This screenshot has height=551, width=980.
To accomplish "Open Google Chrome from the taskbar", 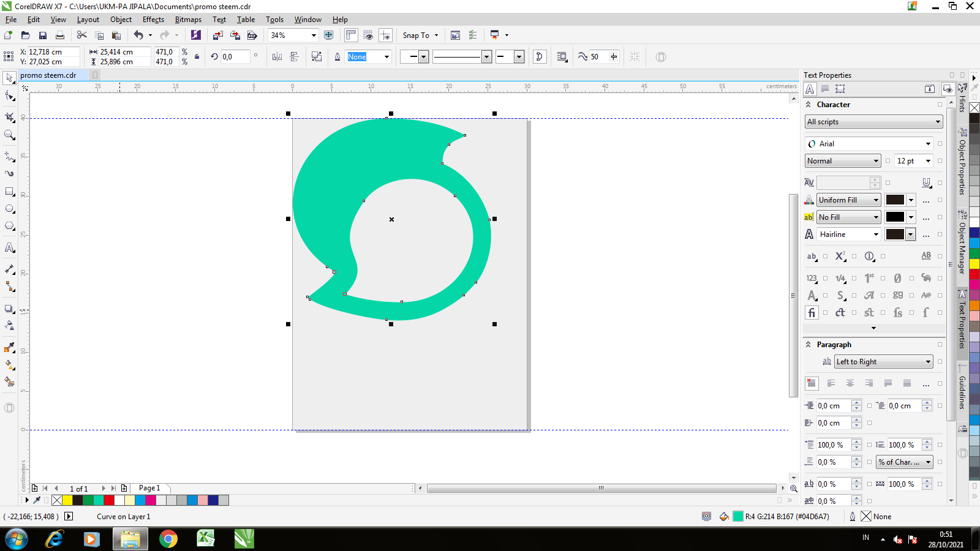I will 168,539.
